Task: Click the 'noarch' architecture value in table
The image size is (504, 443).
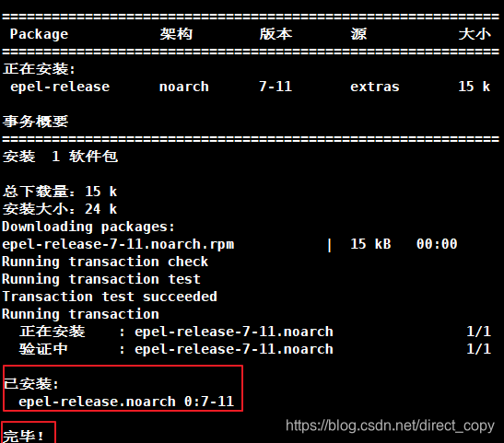Action: pos(184,87)
